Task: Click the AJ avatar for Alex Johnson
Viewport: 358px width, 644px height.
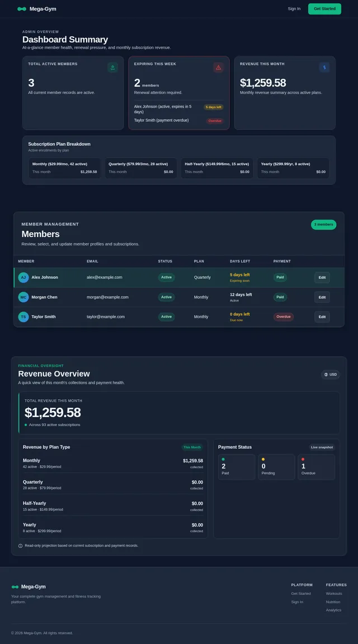Action: (23, 277)
